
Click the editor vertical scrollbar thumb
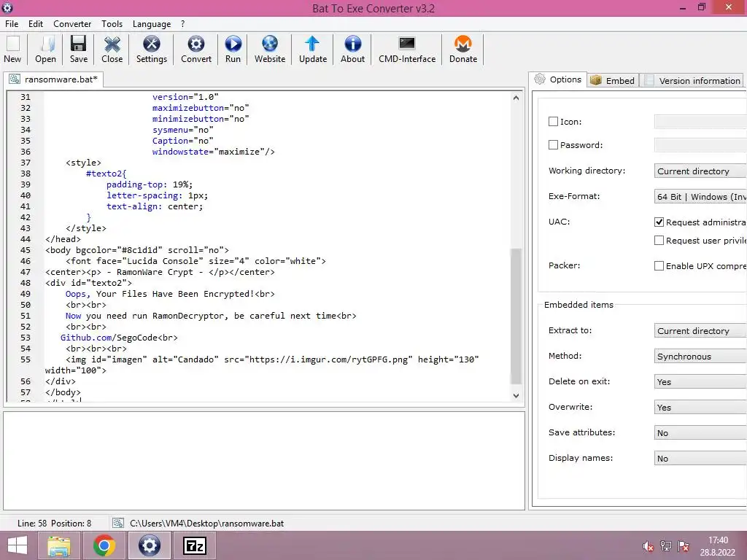(x=516, y=316)
